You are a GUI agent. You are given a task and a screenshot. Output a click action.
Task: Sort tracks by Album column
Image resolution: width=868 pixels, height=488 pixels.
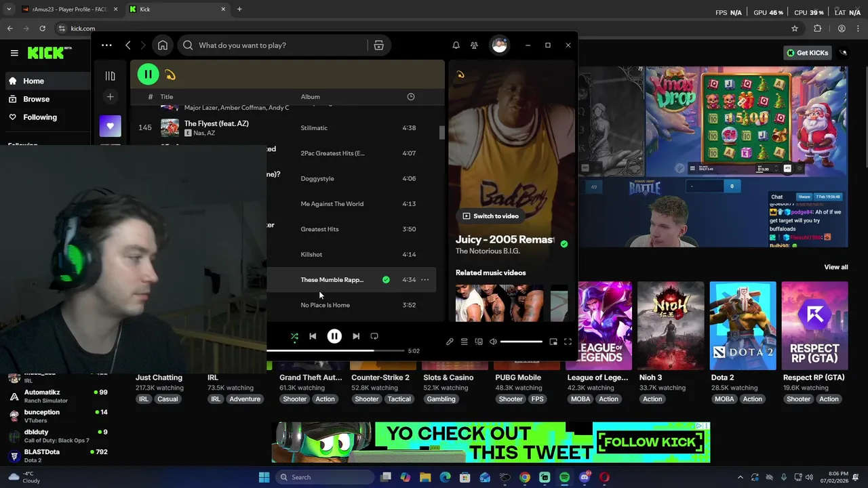[310, 97]
